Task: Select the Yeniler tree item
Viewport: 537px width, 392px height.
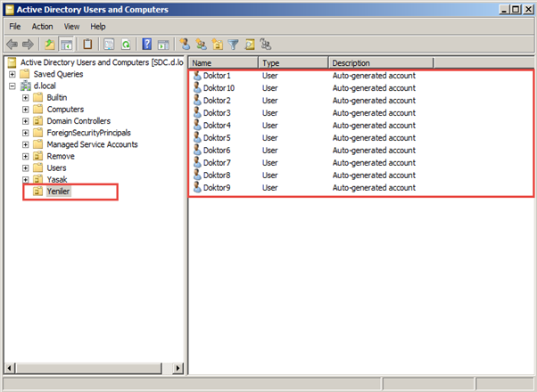Action: pyautogui.click(x=58, y=192)
